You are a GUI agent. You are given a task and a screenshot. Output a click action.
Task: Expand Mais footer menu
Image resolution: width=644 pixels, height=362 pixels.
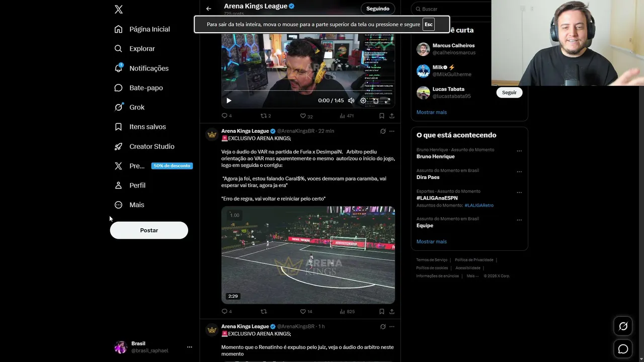(472, 276)
